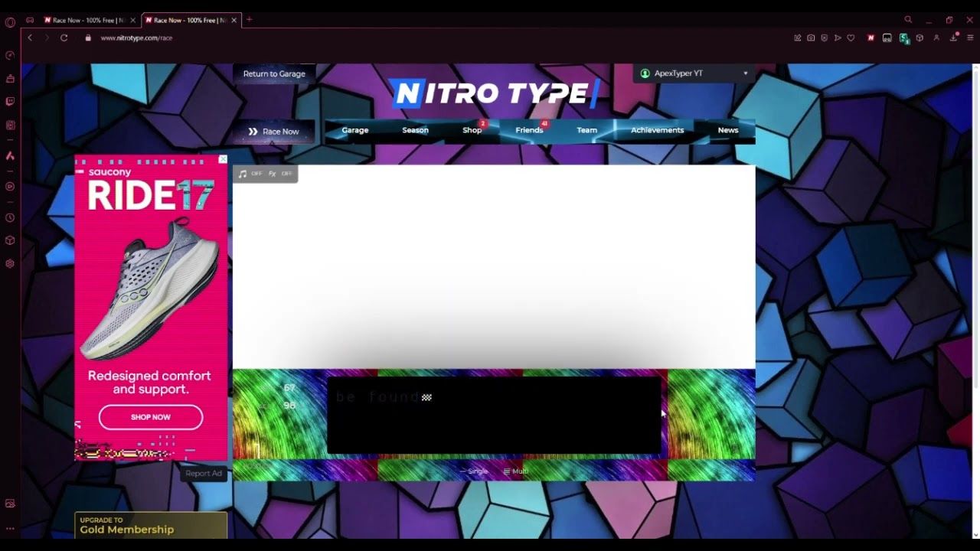The width and height of the screenshot is (980, 551).
Task: Select the Multi line display option
Action: pos(516,471)
